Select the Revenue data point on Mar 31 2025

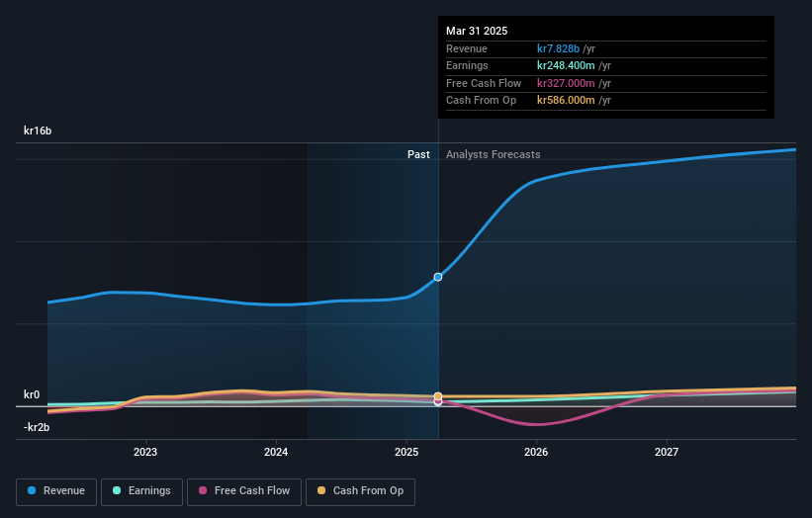(x=438, y=277)
